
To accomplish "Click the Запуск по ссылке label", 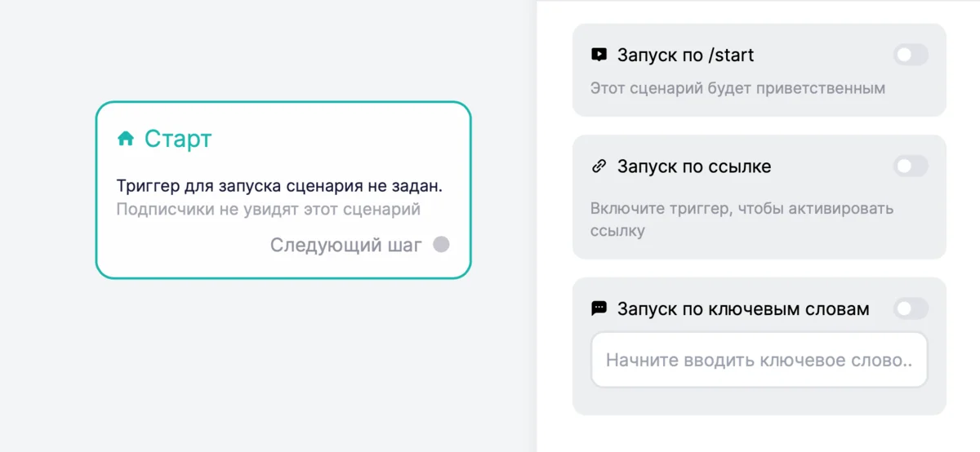I will (x=694, y=166).
